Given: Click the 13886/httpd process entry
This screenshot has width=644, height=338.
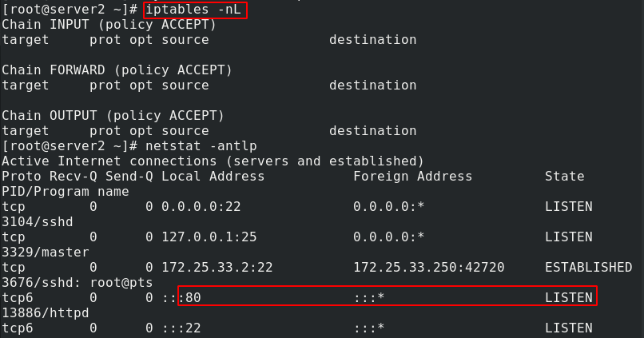Looking at the screenshot, I should click(46, 313).
